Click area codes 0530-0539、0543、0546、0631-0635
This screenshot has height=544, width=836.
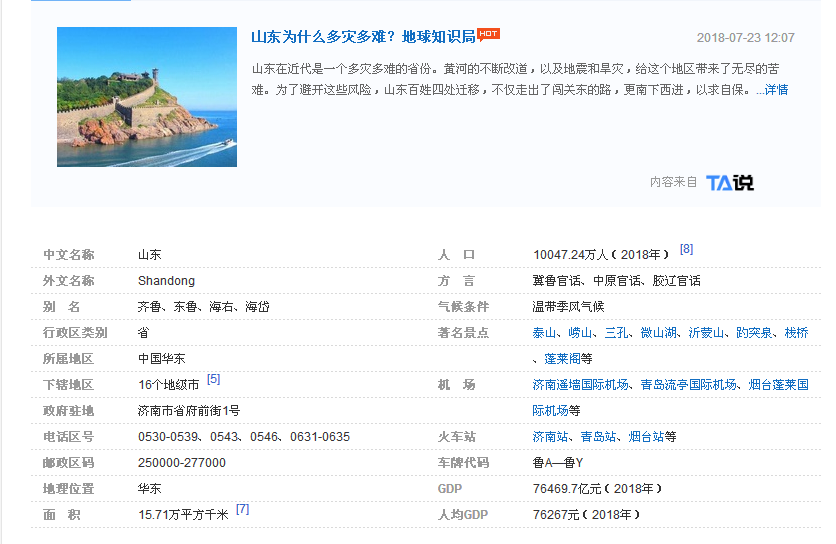pos(244,437)
